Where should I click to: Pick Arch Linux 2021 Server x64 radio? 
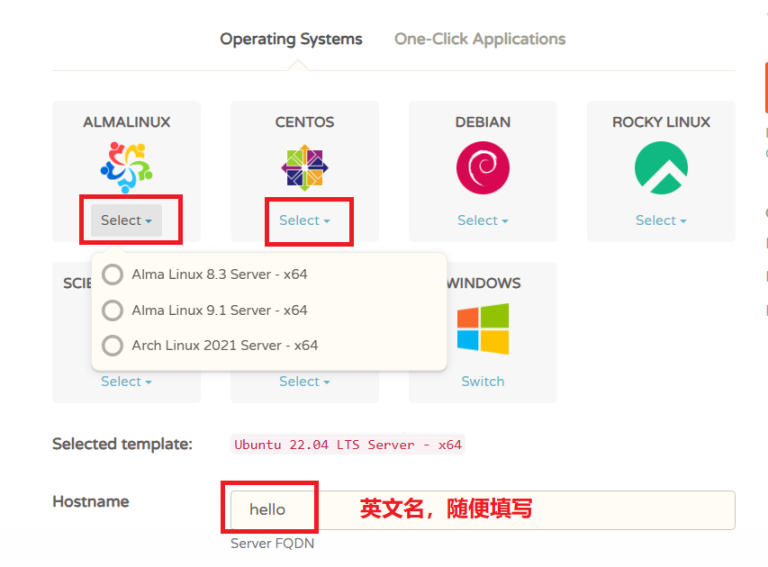(x=113, y=345)
